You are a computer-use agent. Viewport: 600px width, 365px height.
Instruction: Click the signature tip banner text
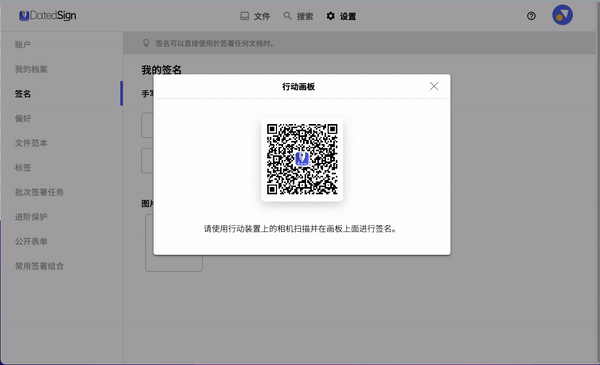(x=215, y=43)
